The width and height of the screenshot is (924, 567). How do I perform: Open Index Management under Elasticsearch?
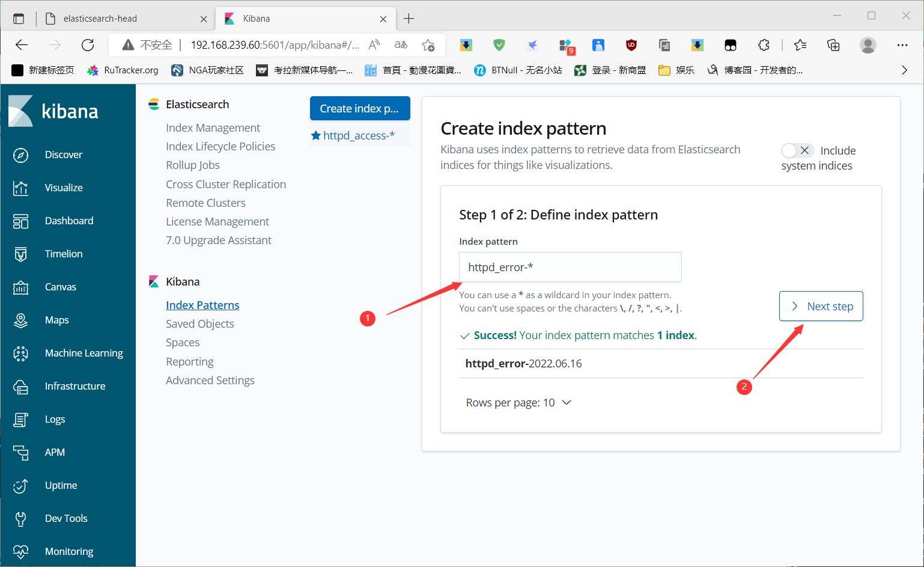click(213, 128)
